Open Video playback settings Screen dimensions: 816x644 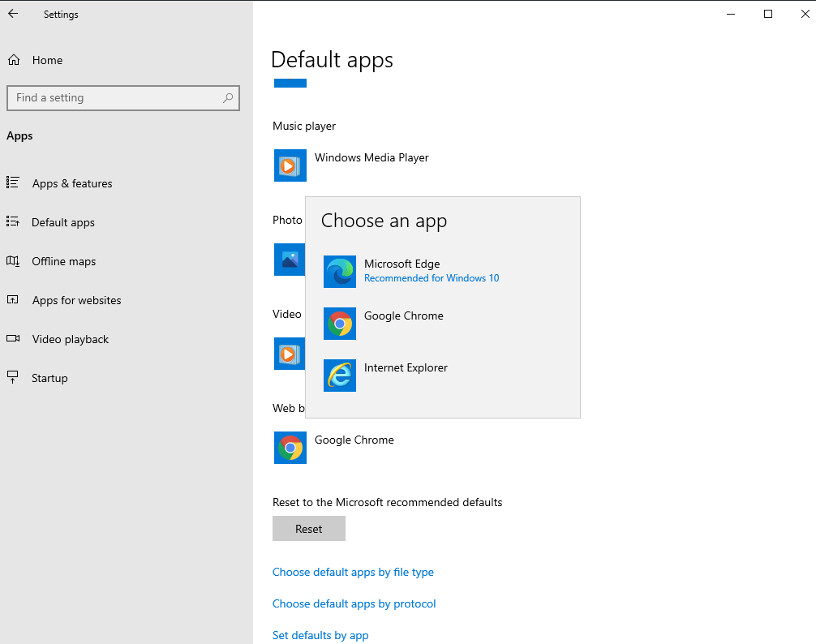[x=71, y=340]
